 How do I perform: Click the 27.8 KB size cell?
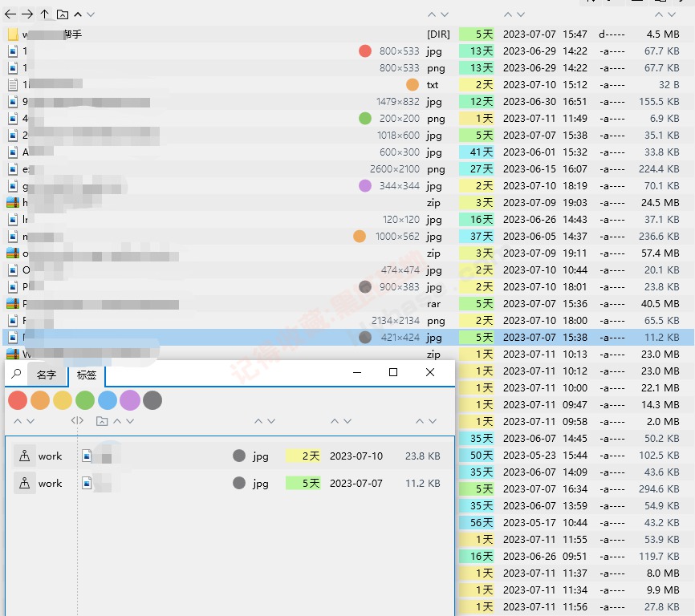tap(662, 606)
